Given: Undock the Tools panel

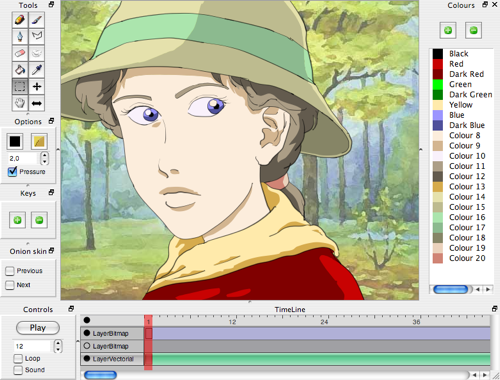Looking at the screenshot, I should click(51, 5).
